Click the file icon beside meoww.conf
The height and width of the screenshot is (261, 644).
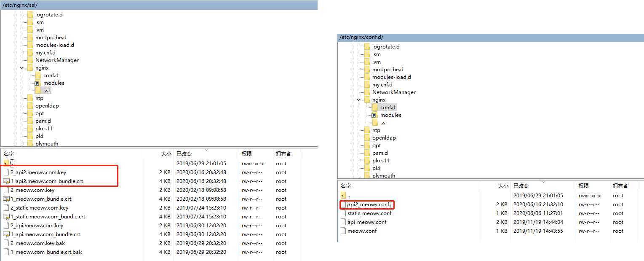click(x=343, y=231)
